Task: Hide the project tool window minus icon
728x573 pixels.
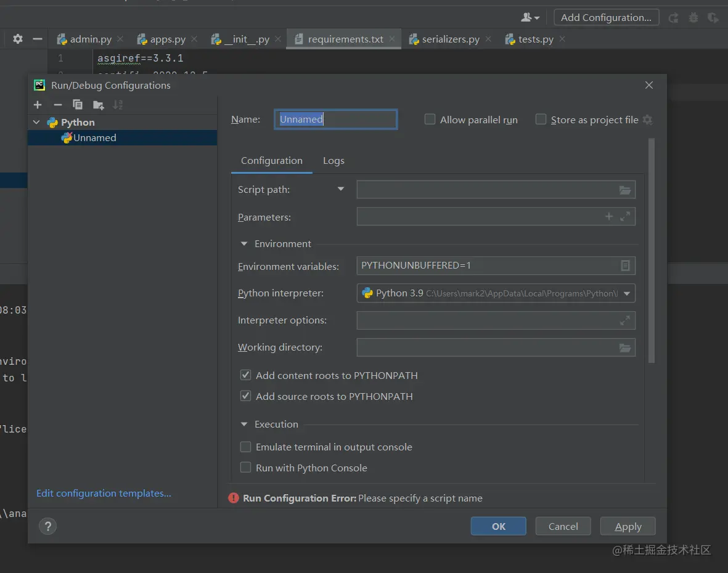Action: [x=38, y=39]
